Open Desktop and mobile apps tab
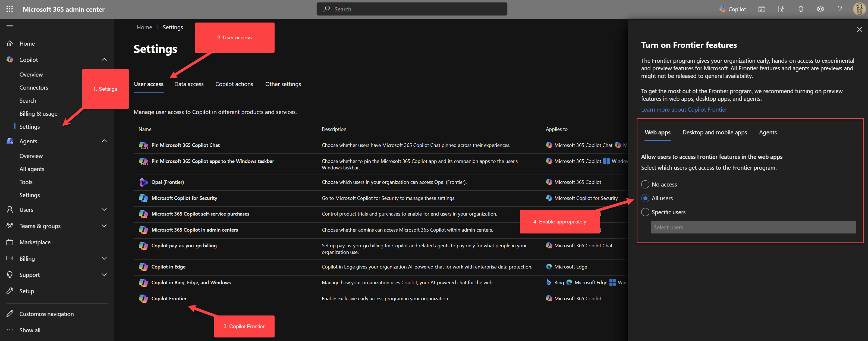 [714, 132]
